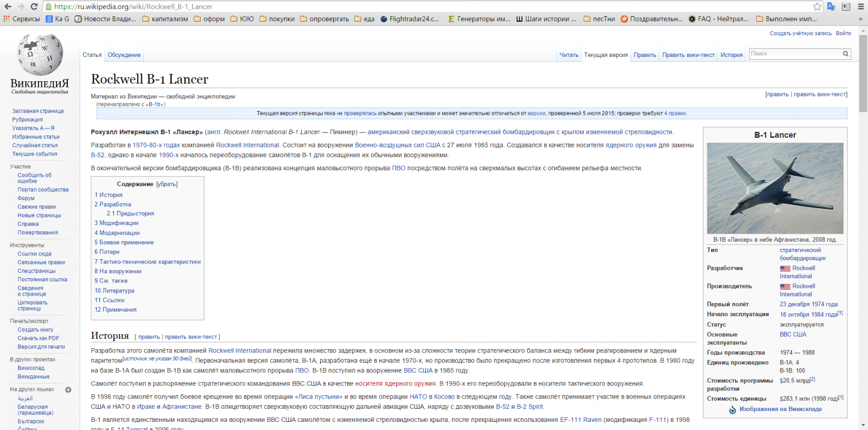Click the language settings gear icon
The height and width of the screenshot is (430, 868).
[68, 389]
